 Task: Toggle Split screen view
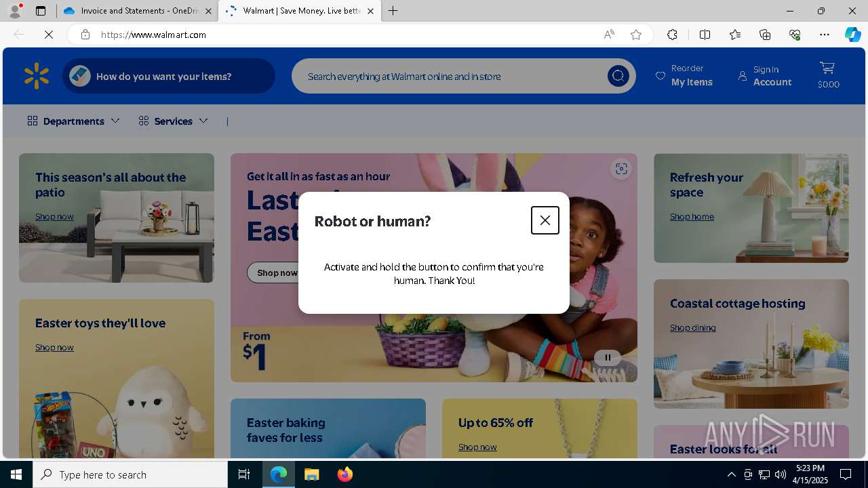click(x=705, y=35)
